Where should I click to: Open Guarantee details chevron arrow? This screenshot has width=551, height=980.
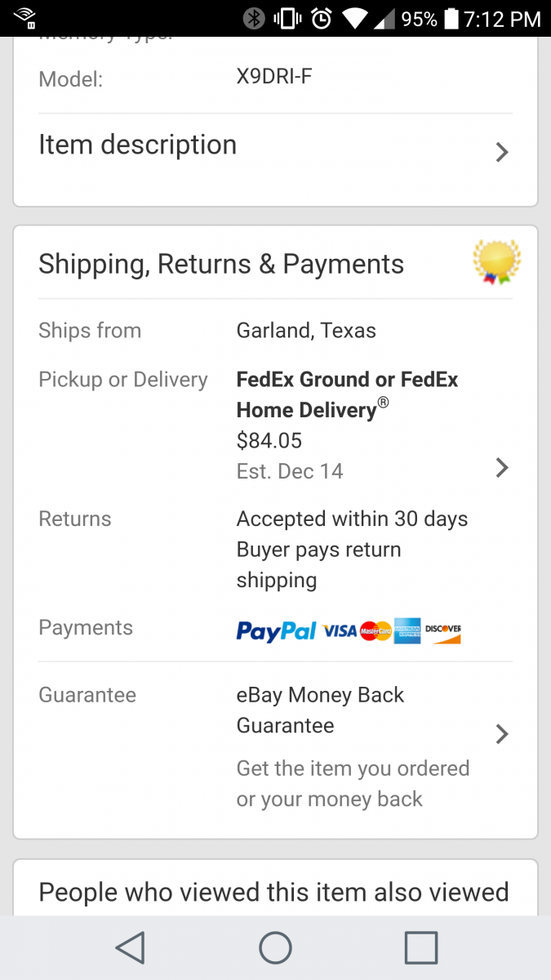tap(502, 734)
